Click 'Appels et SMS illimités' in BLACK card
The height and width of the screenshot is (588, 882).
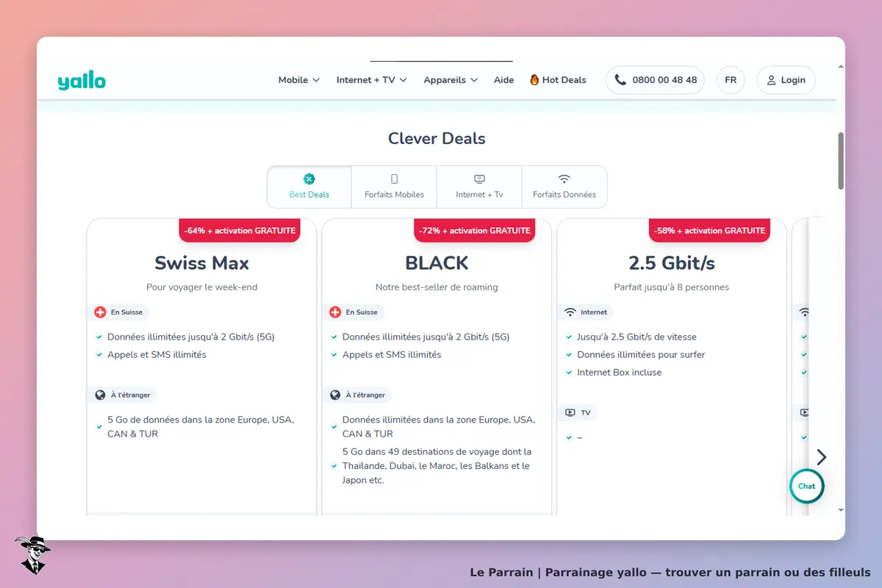pos(392,355)
